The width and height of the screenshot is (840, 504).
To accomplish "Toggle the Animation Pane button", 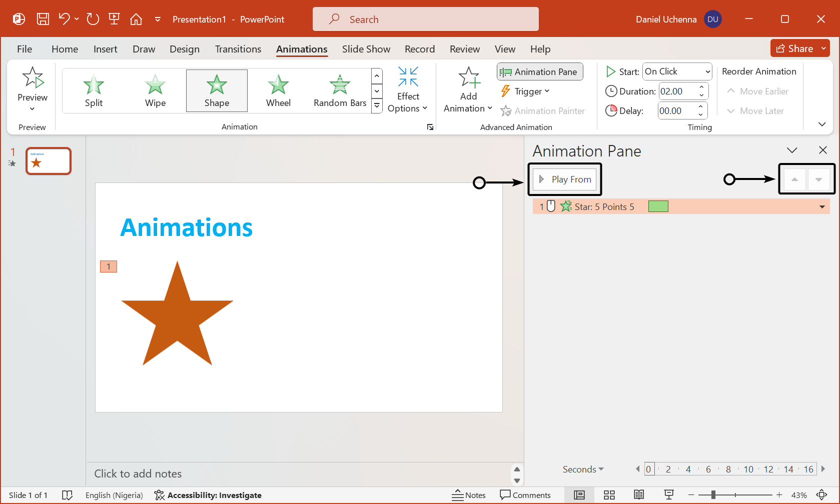I will click(x=540, y=72).
